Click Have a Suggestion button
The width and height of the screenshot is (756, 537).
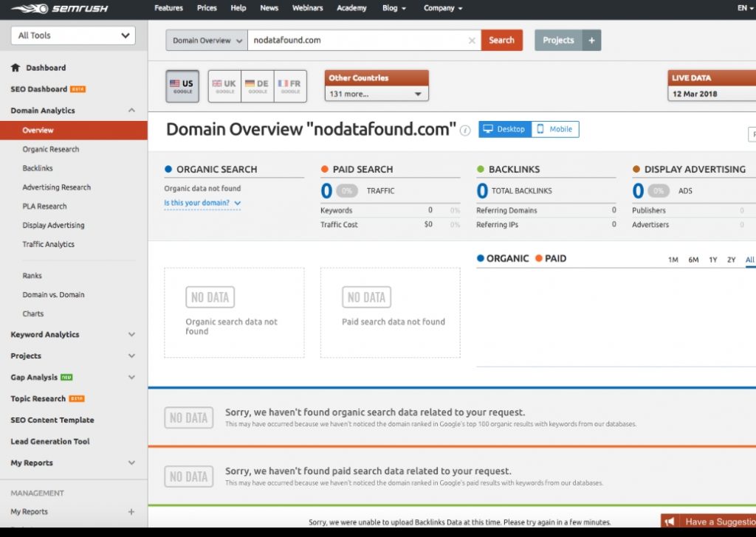click(708, 521)
